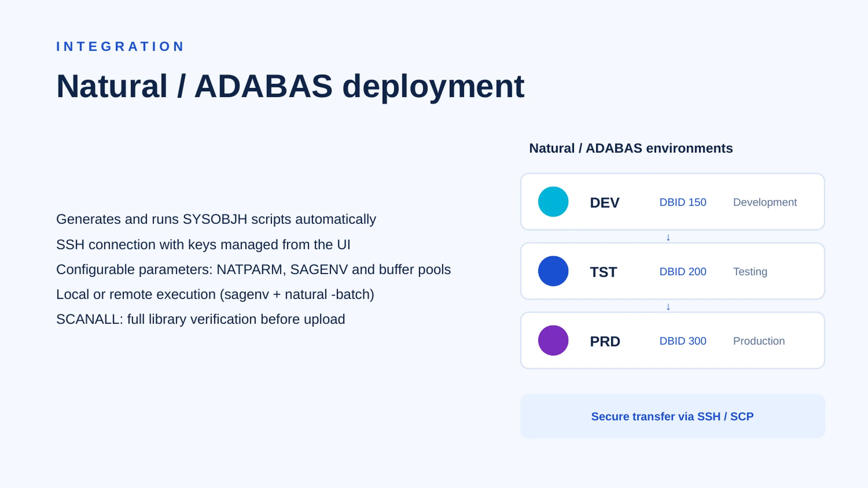Click the NATPARM, SAGENV configurable parameters line

point(253,269)
